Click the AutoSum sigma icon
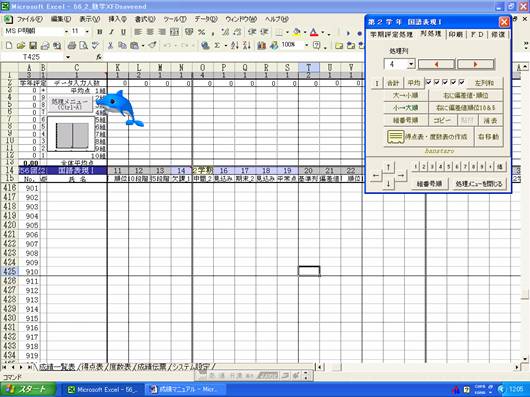 pos(217,45)
